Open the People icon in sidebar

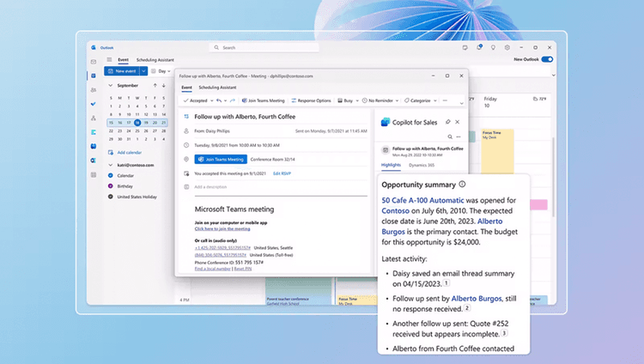(93, 90)
